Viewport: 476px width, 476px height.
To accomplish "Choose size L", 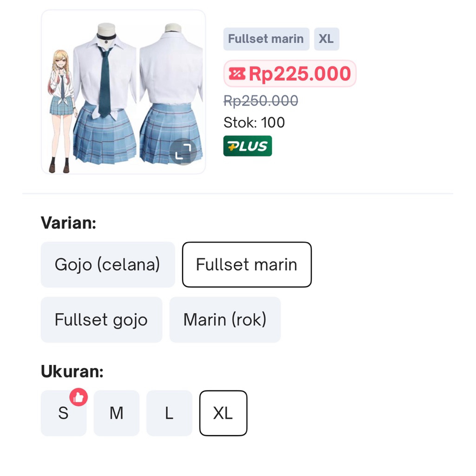I will 169,413.
